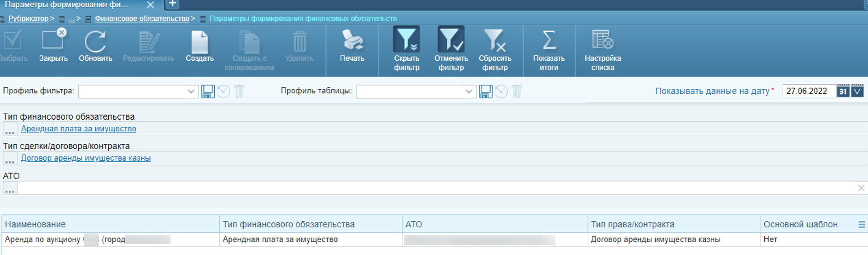Save the filter profile with the floppy icon
This screenshot has height=255, width=868.
coord(208,92)
